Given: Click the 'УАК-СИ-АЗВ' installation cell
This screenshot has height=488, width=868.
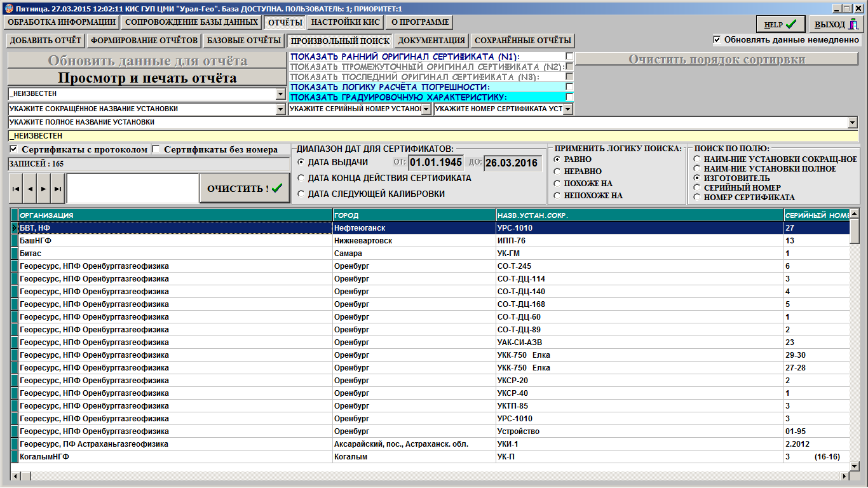Looking at the screenshot, I should point(640,342).
